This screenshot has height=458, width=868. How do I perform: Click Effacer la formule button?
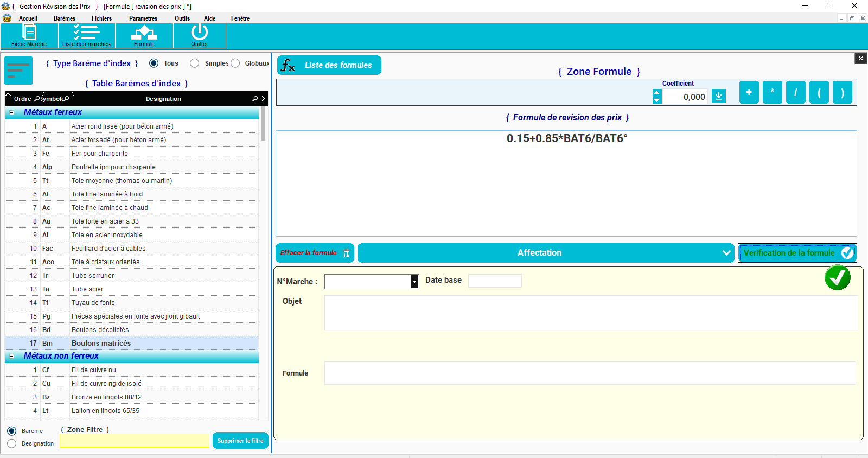click(x=315, y=253)
